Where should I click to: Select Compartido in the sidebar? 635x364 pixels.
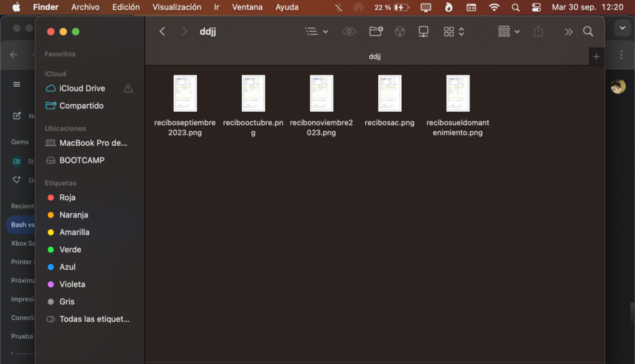coord(81,106)
